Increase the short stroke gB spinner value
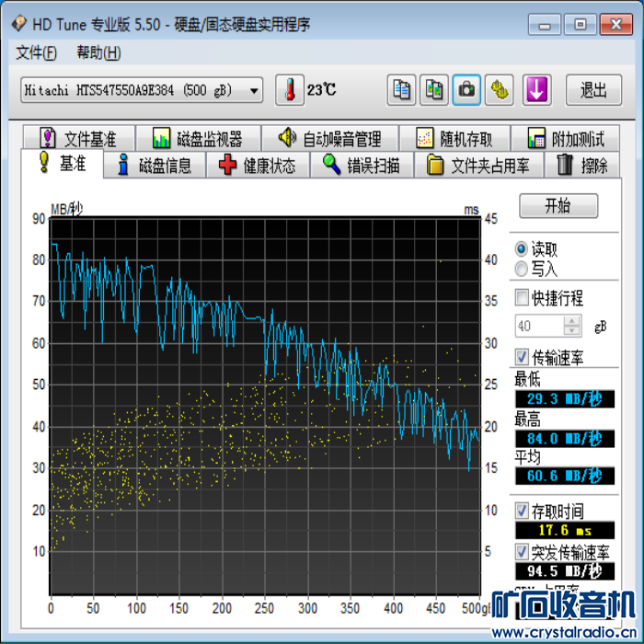Screen dimensions: 644x644 (x=572, y=321)
